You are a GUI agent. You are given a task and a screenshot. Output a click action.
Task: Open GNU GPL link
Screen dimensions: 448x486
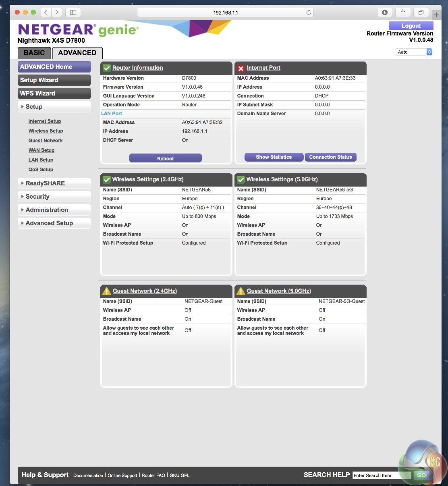179,476
